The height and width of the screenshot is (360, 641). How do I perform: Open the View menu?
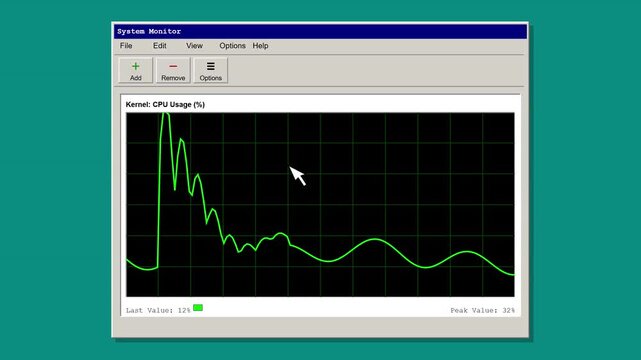(x=194, y=46)
